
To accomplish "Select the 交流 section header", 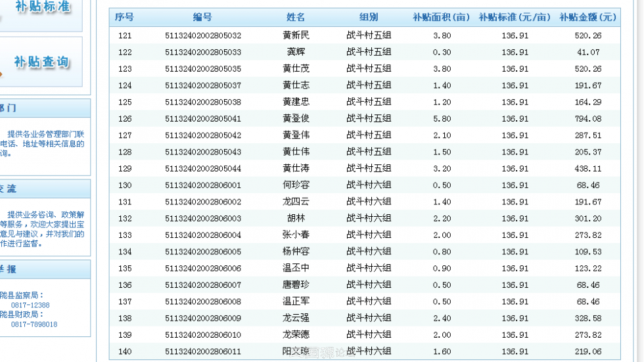I will 9,189.
